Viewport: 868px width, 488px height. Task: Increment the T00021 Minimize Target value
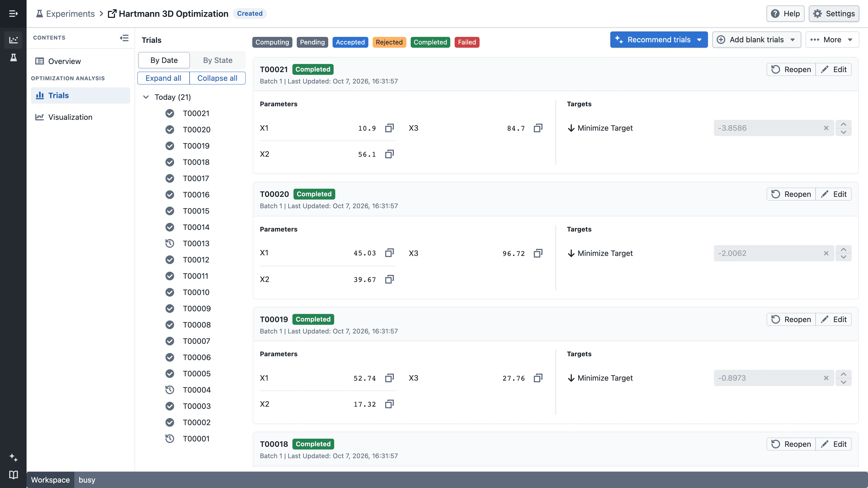[x=843, y=124]
